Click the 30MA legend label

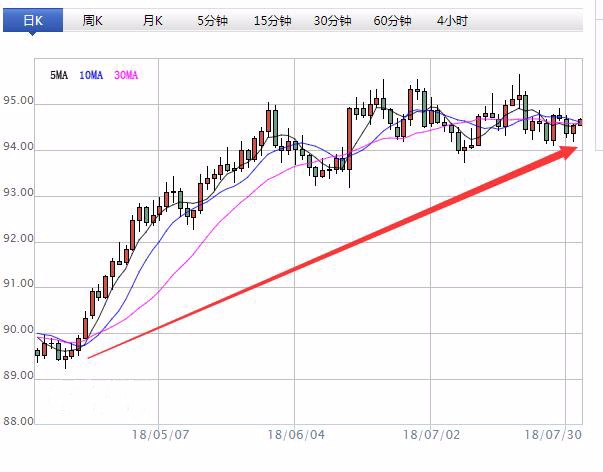click(126, 75)
